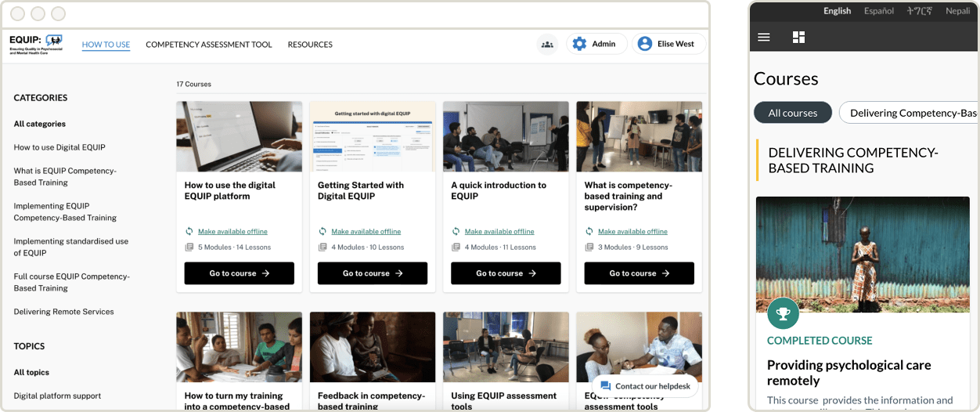Open the Competency Assessment Tool tab
Image resolution: width=980 pixels, height=412 pixels.
(x=208, y=45)
